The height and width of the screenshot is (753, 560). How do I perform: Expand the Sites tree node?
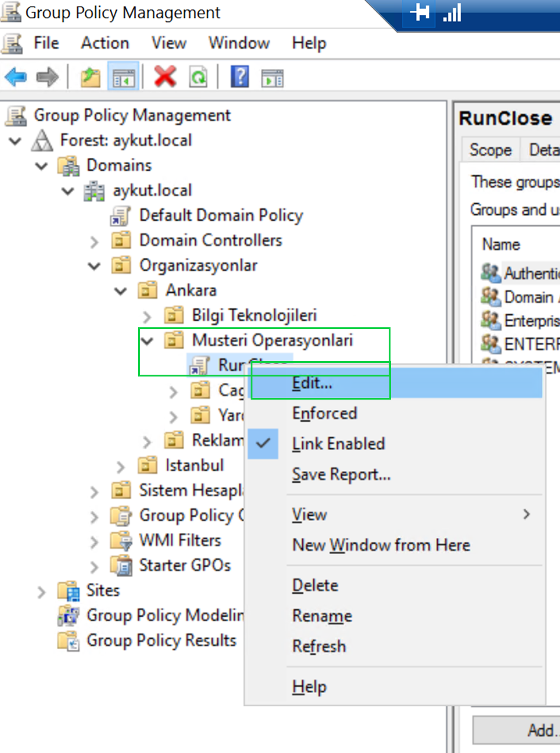coord(41,592)
